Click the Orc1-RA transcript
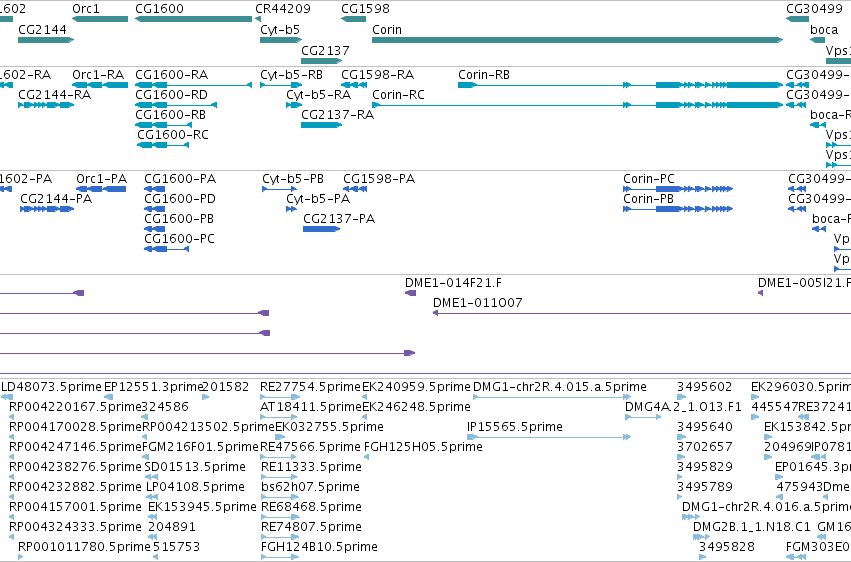851x562 pixels. tap(100, 85)
